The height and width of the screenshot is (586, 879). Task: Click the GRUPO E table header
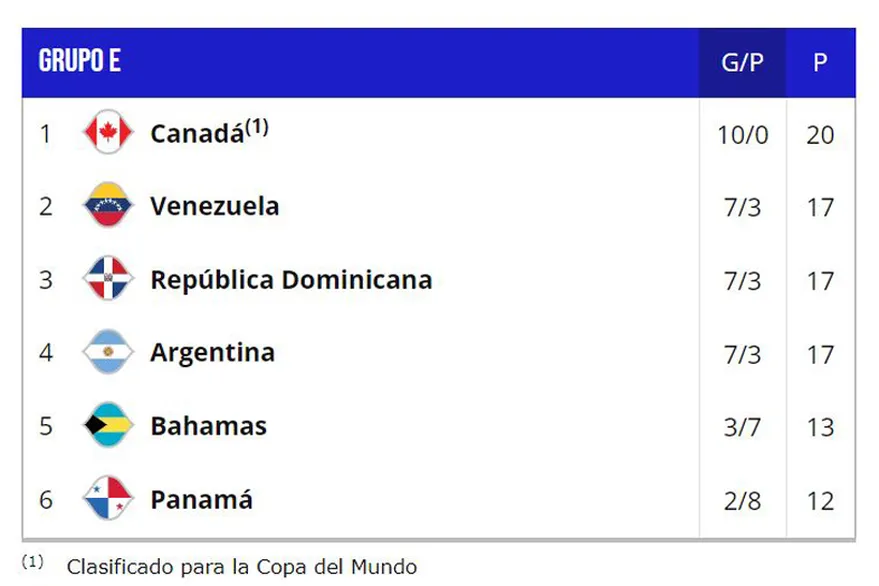click(x=80, y=62)
